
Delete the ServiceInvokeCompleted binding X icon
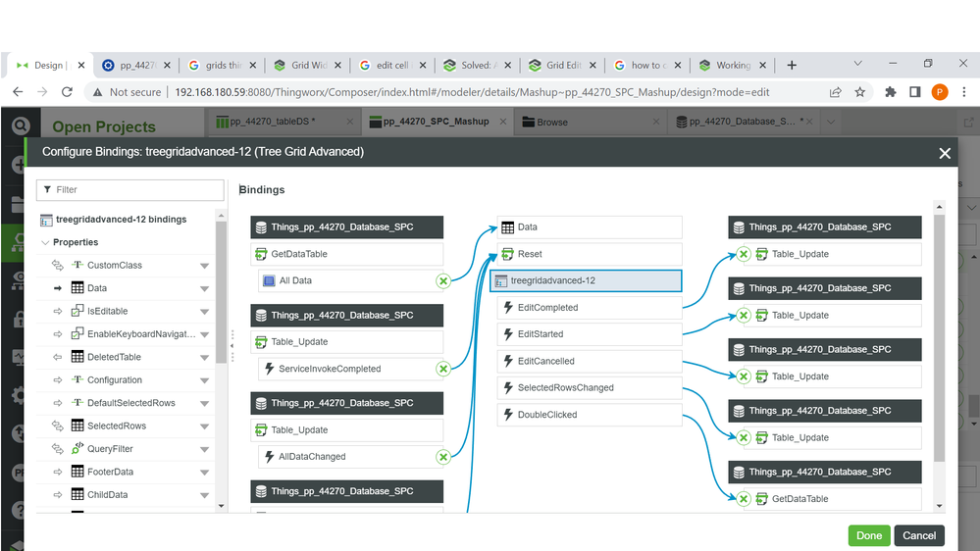pos(443,370)
